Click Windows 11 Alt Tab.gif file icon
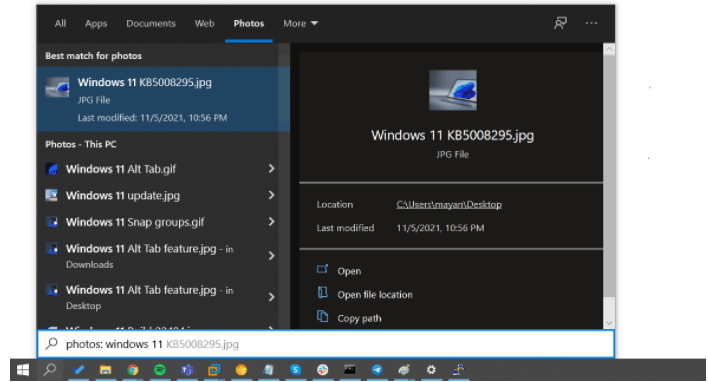 [x=52, y=169]
